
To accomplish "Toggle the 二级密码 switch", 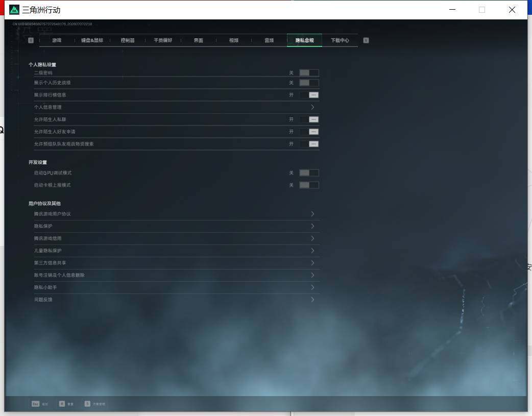I will (309, 72).
